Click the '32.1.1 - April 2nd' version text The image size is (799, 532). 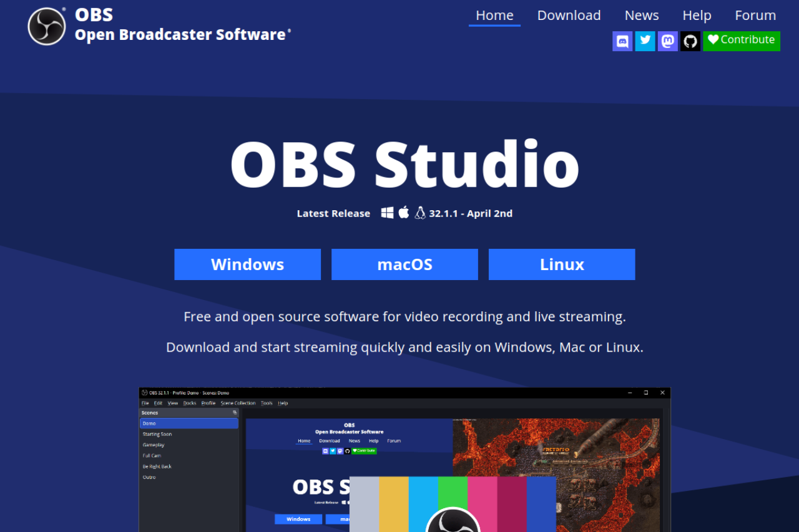pos(471,213)
